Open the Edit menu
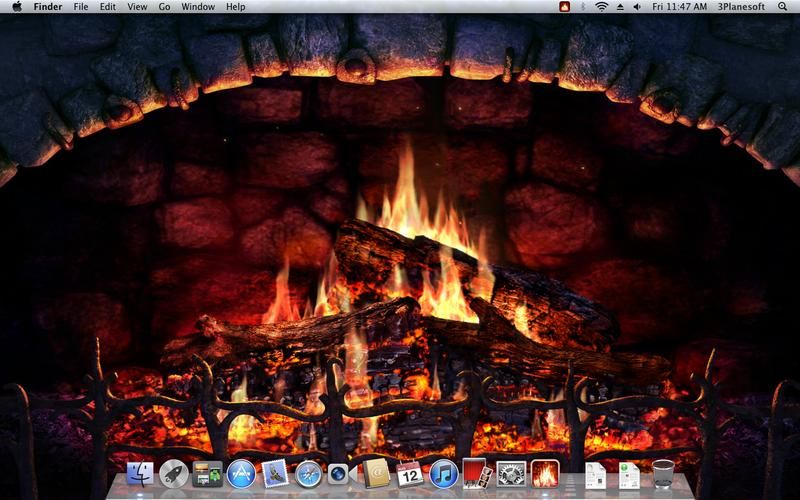Image resolution: width=800 pixels, height=500 pixels. (107, 7)
